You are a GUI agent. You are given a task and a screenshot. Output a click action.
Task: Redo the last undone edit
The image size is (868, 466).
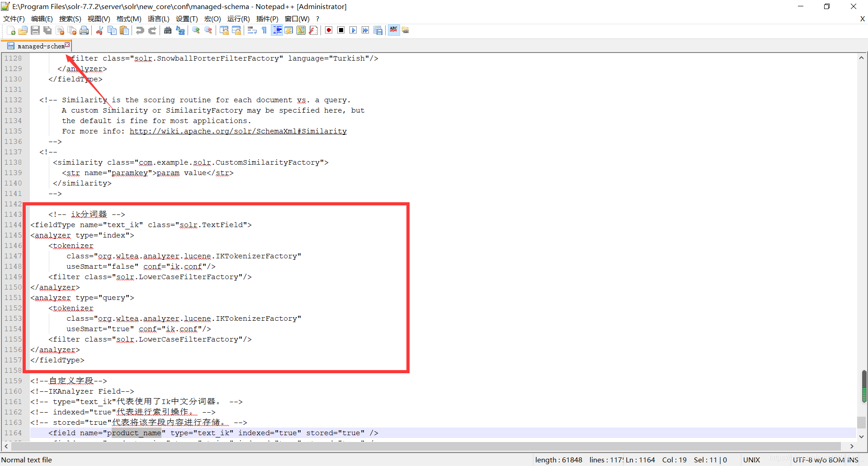[x=152, y=30]
